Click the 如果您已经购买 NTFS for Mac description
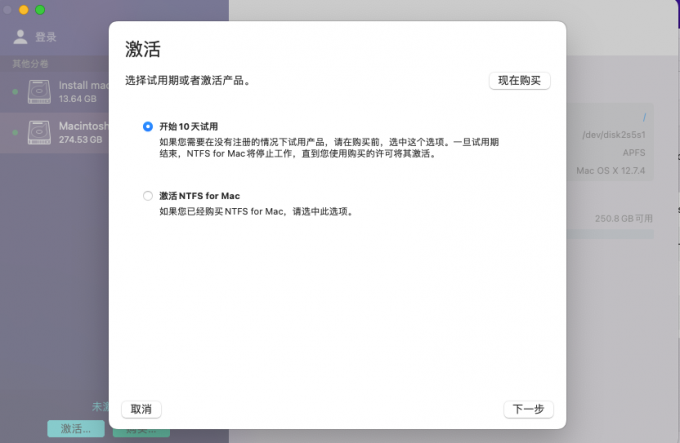 point(257,212)
